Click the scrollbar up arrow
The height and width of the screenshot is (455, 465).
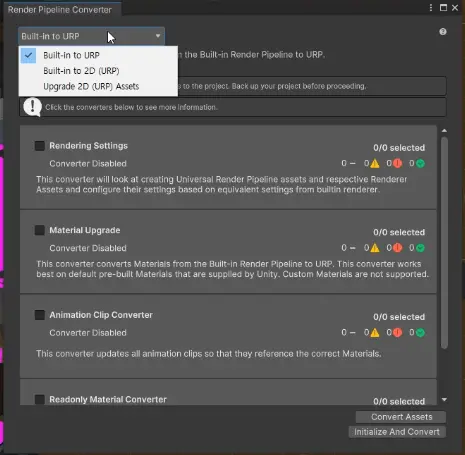pyautogui.click(x=444, y=131)
